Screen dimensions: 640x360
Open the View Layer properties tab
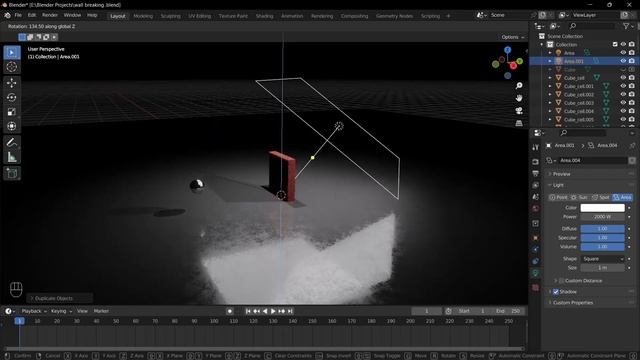pos(536,185)
